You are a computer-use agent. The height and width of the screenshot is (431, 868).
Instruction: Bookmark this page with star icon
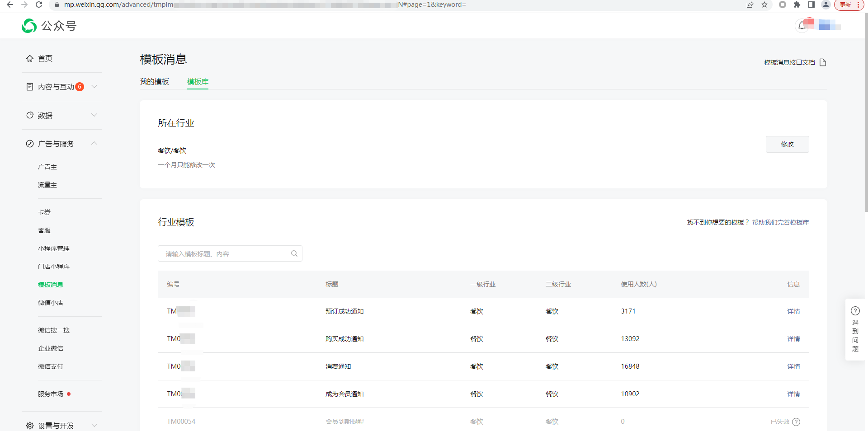coord(764,5)
